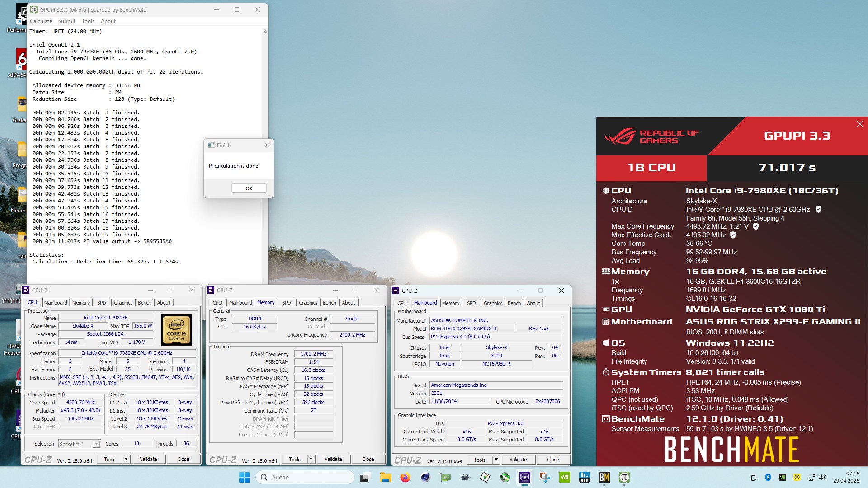
Task: Open SPD tab in middle CPU-Z window
Action: (x=287, y=303)
